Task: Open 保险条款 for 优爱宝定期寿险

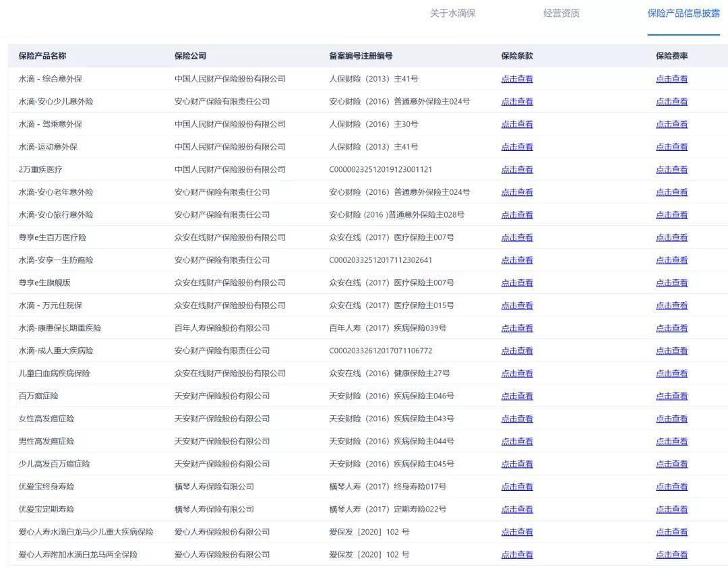Action: [517, 509]
